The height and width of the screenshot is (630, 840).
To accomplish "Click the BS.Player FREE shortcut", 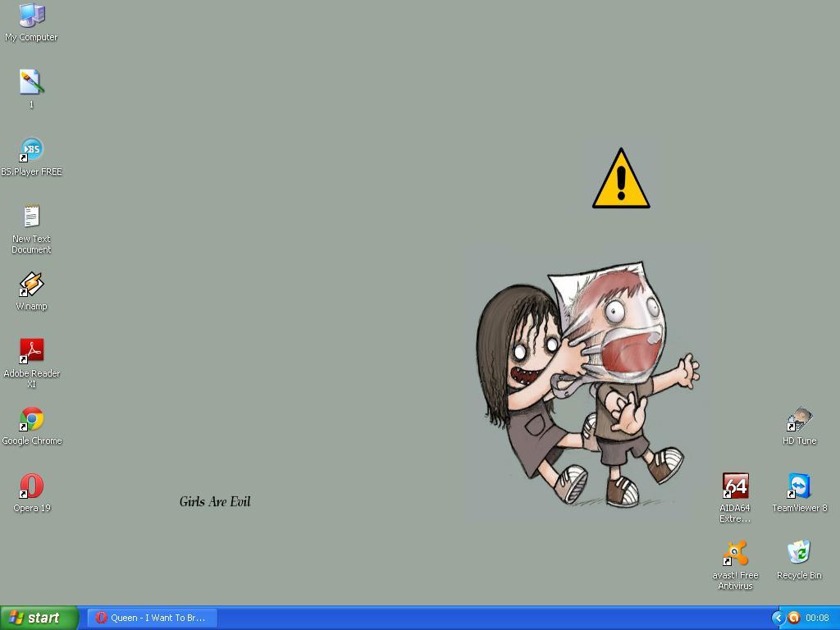I will (31, 150).
